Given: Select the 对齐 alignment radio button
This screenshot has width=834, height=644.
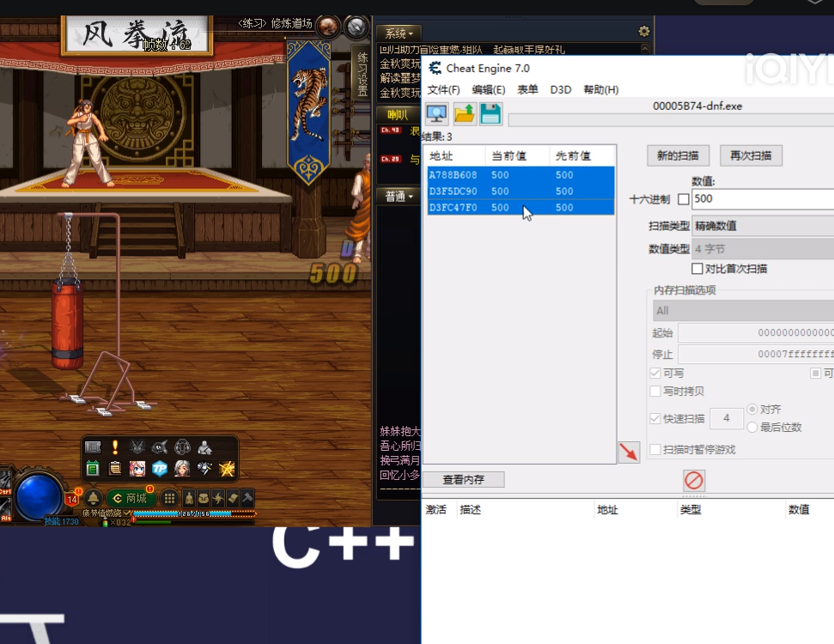Looking at the screenshot, I should click(752, 409).
